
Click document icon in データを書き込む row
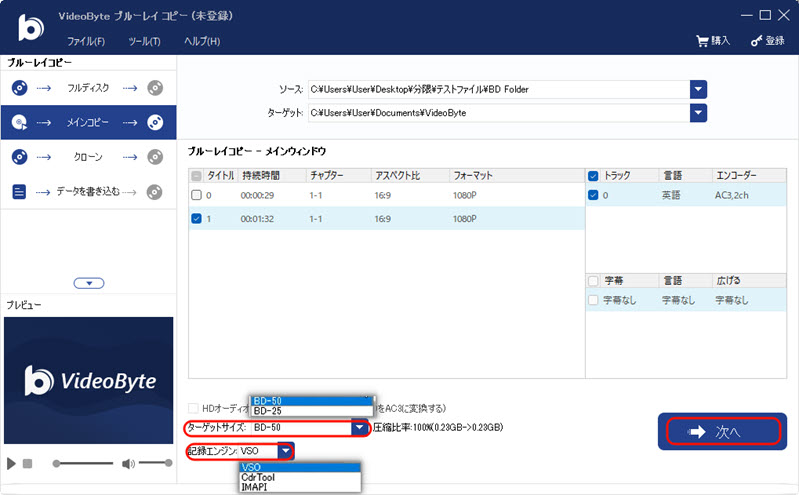pos(19,192)
